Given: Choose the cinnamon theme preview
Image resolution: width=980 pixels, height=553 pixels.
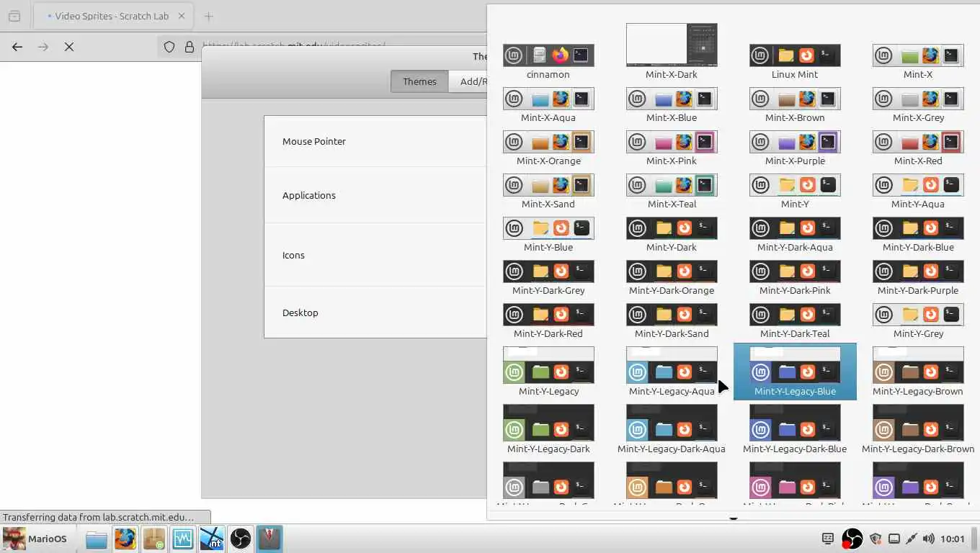Looking at the screenshot, I should 548,55.
